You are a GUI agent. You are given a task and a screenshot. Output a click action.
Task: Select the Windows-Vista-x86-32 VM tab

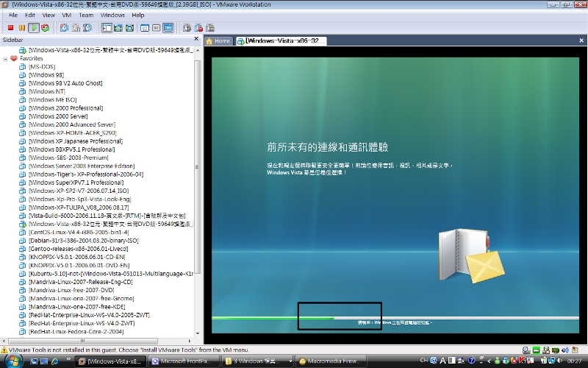(282, 41)
